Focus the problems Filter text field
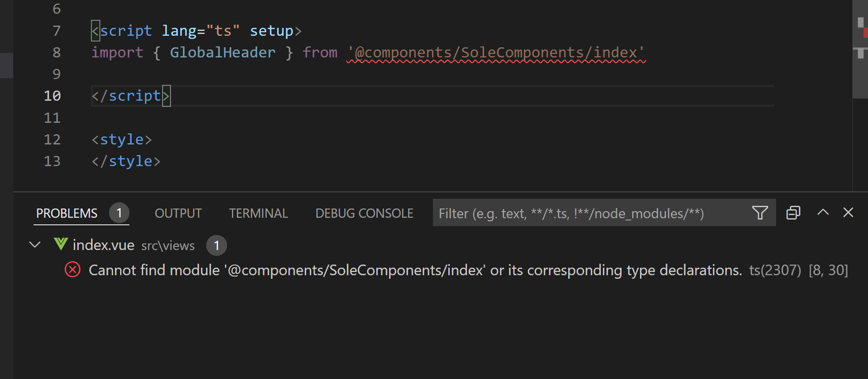 pyautogui.click(x=592, y=213)
